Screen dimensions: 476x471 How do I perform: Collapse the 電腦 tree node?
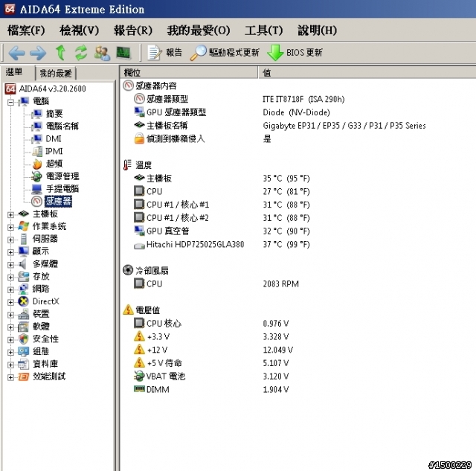[x=10, y=103]
